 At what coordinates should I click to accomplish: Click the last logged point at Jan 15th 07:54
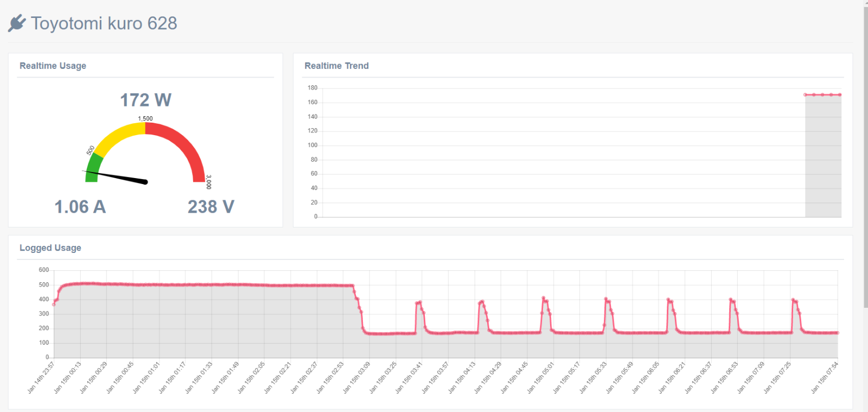(838, 333)
